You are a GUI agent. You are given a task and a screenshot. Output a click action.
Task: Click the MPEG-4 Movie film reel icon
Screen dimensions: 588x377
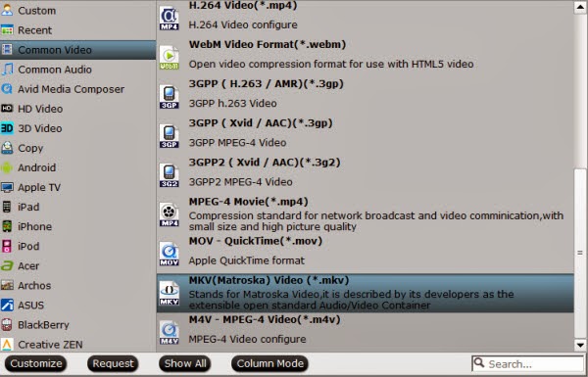click(x=170, y=214)
